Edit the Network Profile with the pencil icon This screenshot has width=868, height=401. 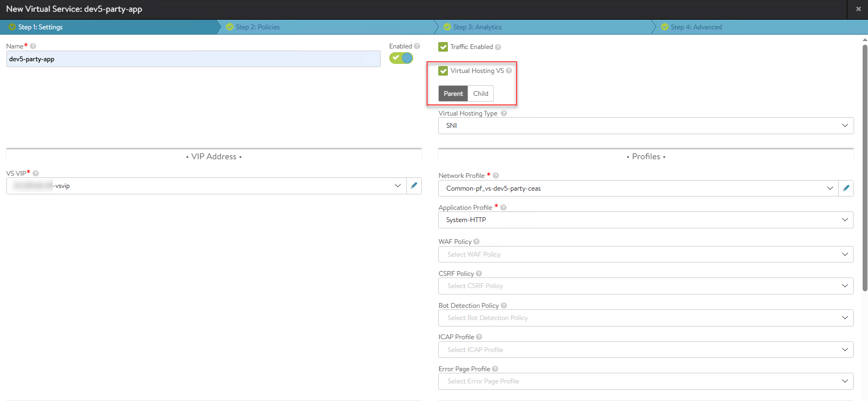(x=846, y=189)
